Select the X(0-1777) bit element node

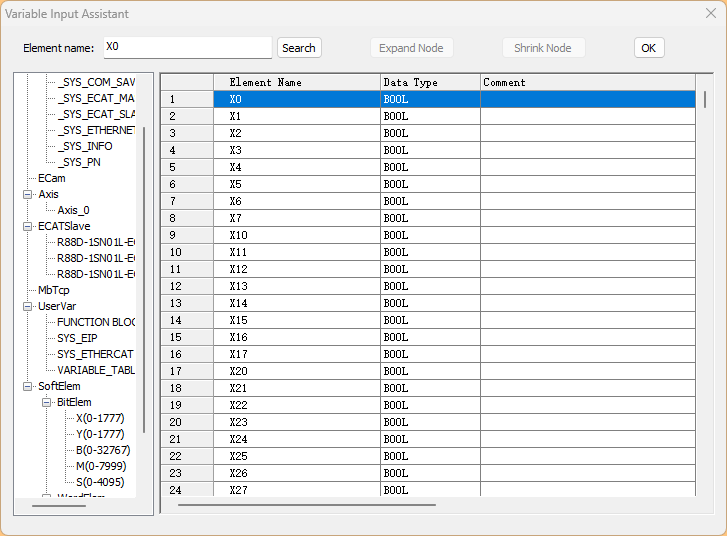[x=100, y=418]
